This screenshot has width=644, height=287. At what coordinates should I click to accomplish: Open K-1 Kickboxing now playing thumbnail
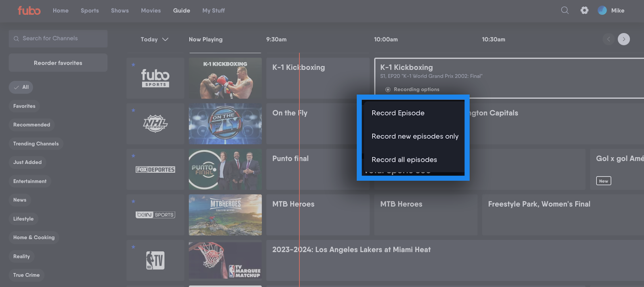(225, 78)
